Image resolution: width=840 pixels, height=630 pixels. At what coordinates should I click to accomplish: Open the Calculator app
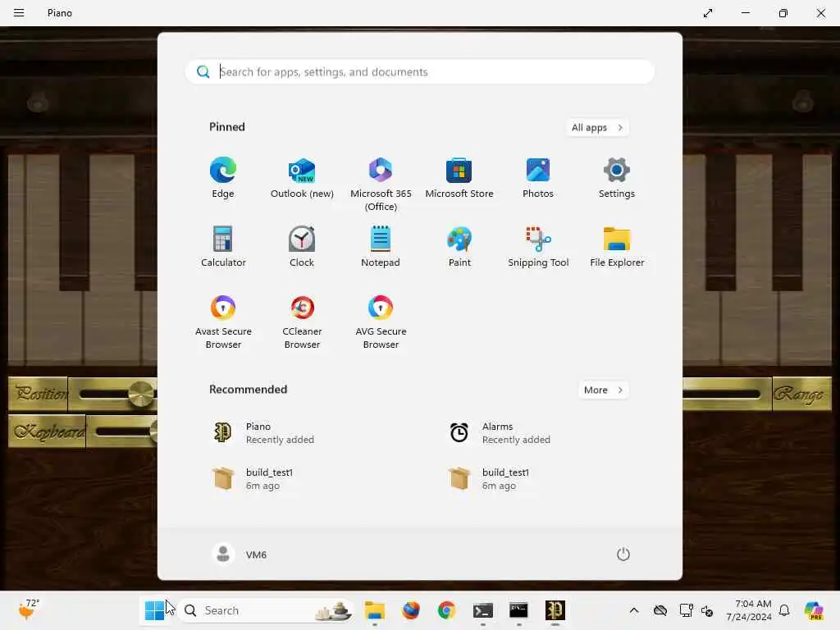pyautogui.click(x=223, y=246)
